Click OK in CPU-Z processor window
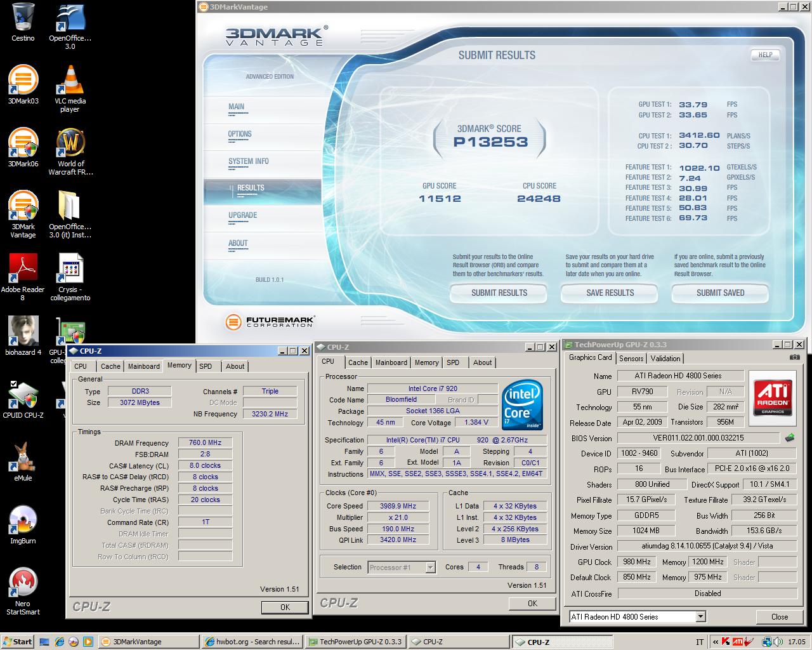812x650 pixels. (532, 603)
